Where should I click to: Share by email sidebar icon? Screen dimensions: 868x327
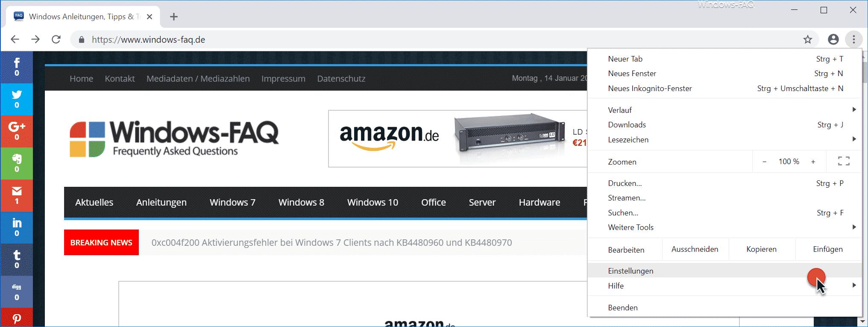point(17,195)
